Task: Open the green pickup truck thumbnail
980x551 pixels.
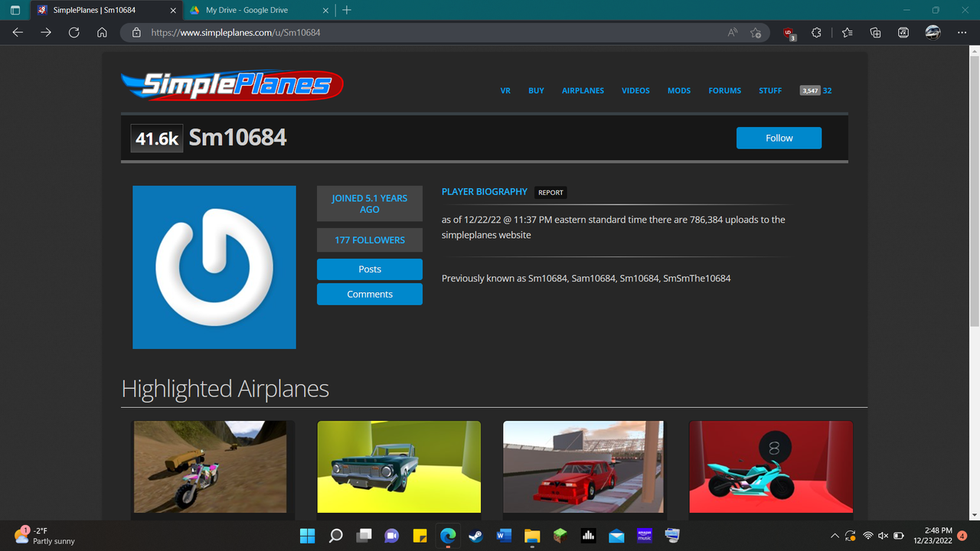Action: (399, 467)
